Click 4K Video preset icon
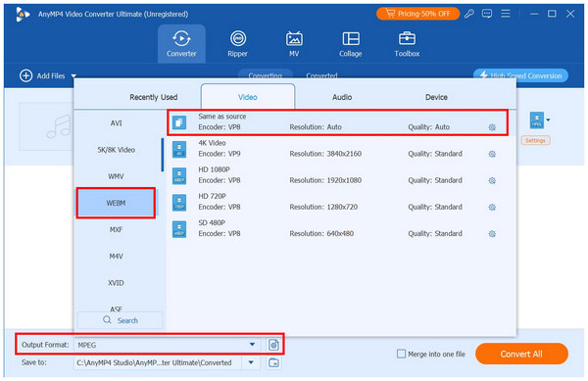The image size is (588, 381). click(179, 149)
